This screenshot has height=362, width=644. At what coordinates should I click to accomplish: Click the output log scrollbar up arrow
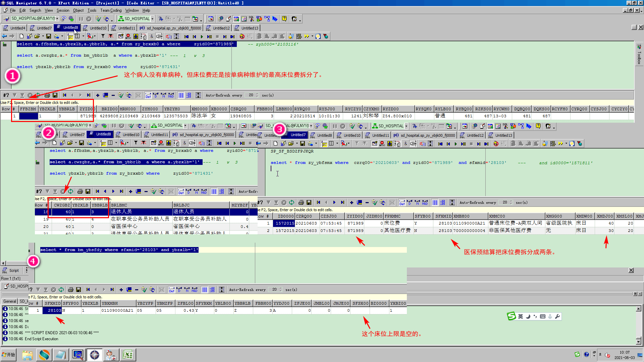pos(638,309)
